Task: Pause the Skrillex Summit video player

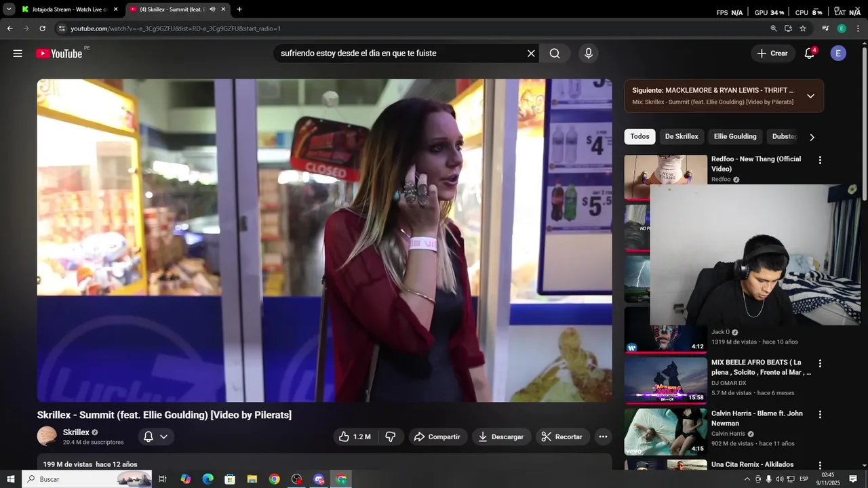Action: 324,241
